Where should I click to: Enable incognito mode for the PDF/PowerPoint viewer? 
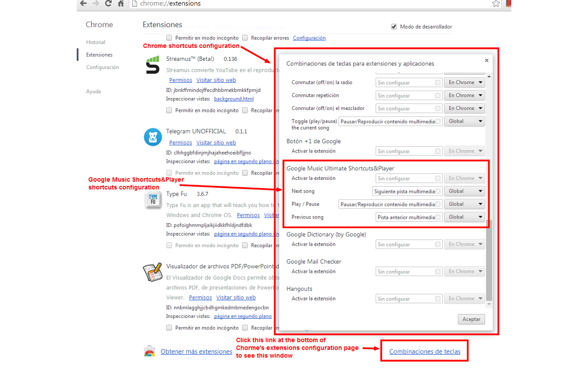[169, 328]
